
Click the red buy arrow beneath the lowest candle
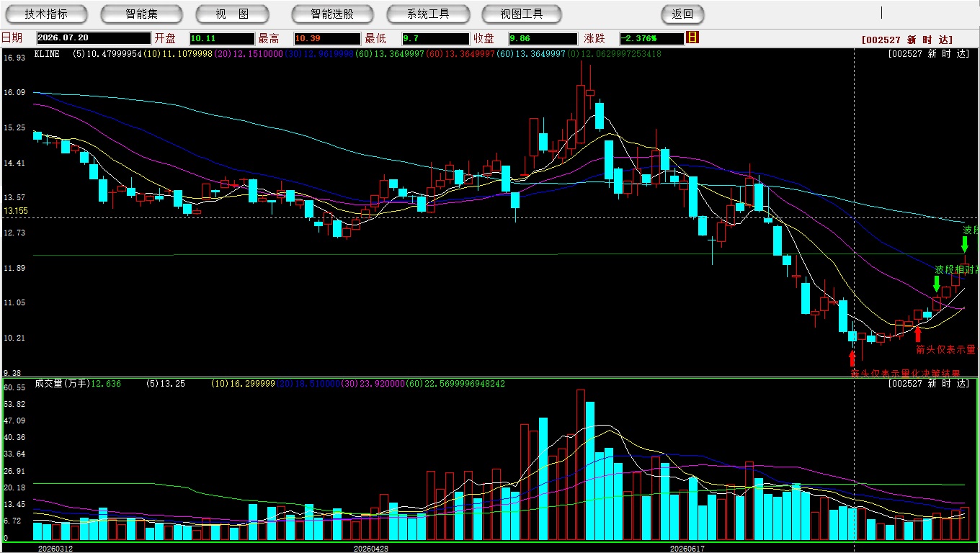[852, 358]
